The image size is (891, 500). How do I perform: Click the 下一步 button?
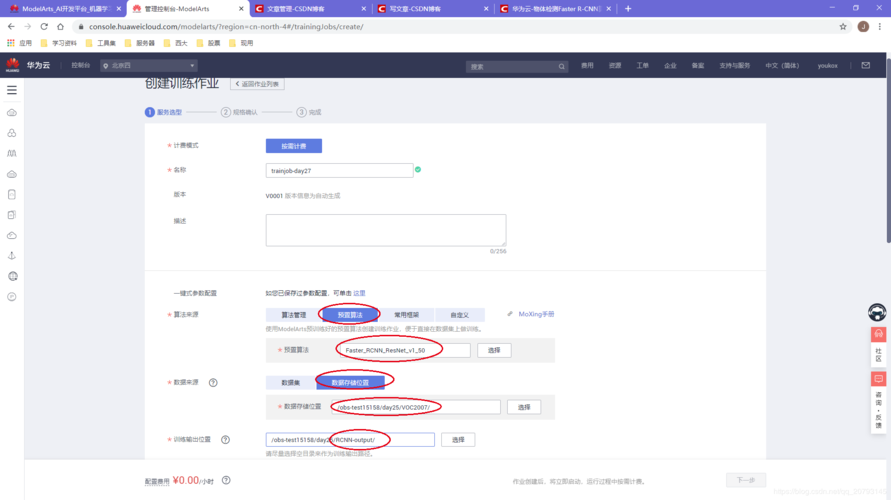click(746, 480)
